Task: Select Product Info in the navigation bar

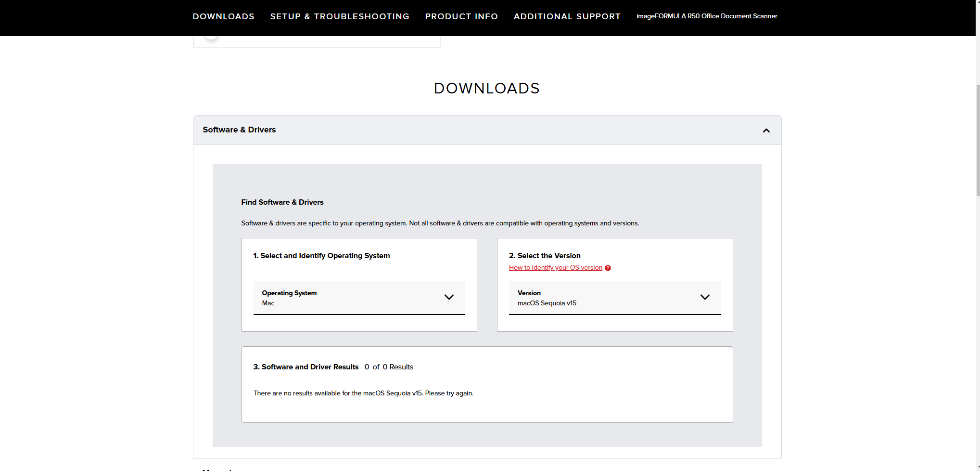Action: click(461, 16)
